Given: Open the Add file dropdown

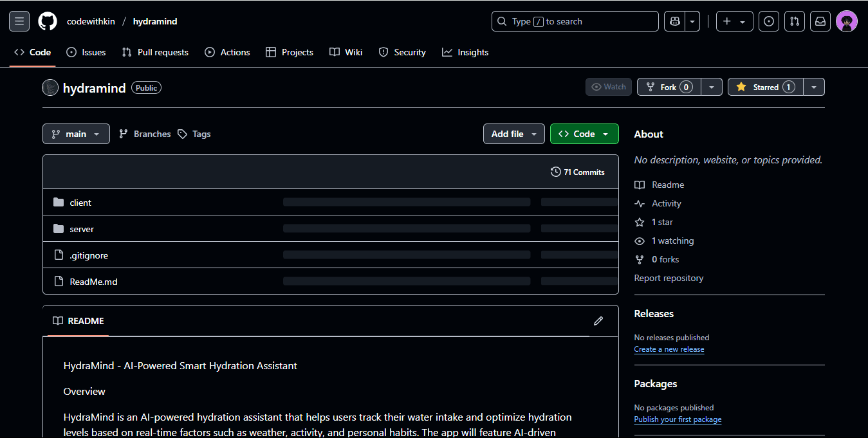Looking at the screenshot, I should click(514, 134).
